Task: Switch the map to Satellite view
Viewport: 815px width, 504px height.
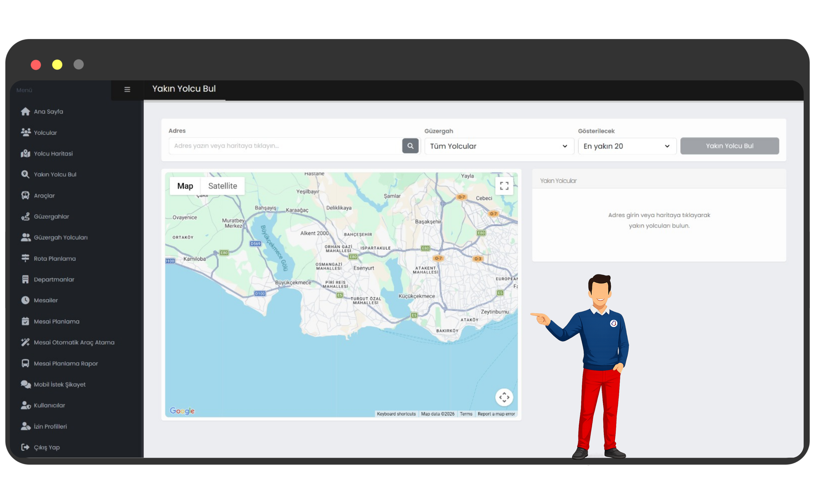Action: pyautogui.click(x=223, y=186)
